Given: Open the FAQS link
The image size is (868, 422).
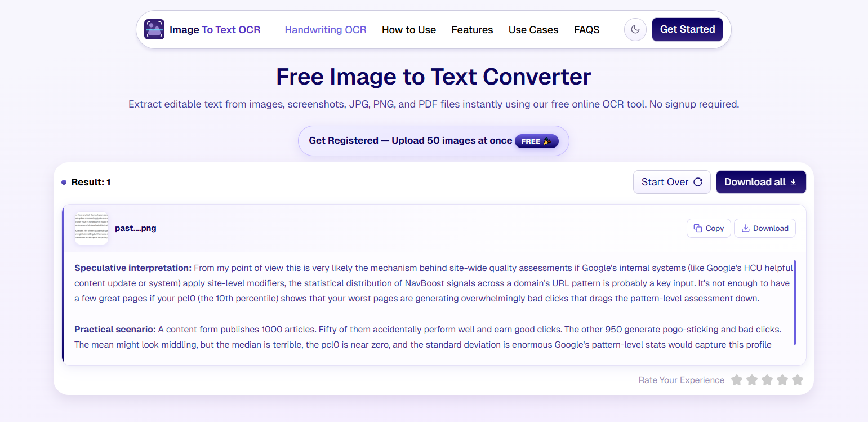Looking at the screenshot, I should pos(587,30).
